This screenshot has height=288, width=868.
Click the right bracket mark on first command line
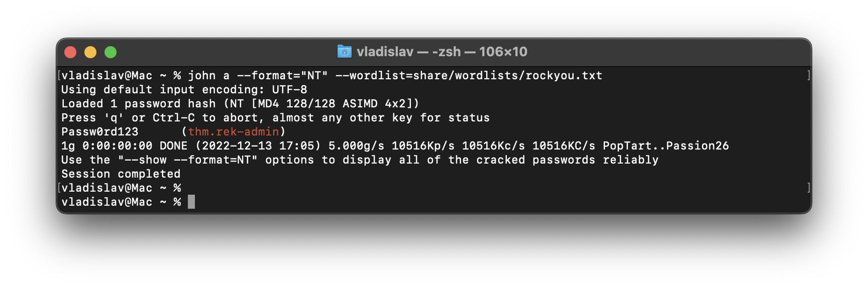click(808, 75)
